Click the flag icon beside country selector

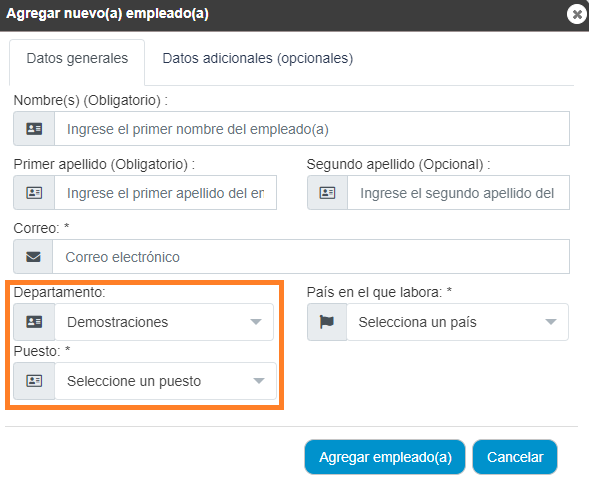point(327,322)
